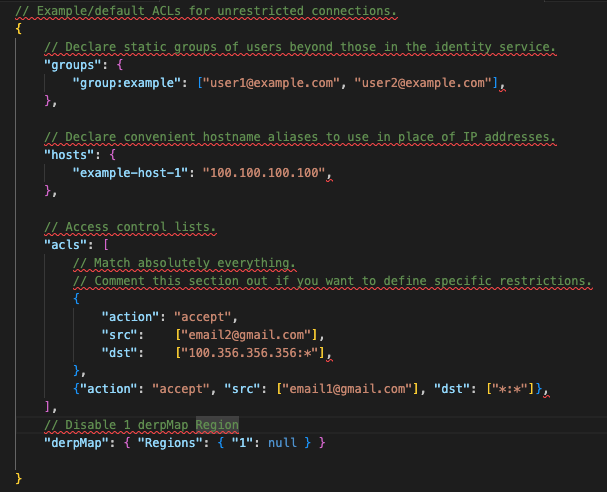Click the closing yellow brace at file end
Image resolution: width=607 pixels, height=492 pixels.
pos(19,478)
